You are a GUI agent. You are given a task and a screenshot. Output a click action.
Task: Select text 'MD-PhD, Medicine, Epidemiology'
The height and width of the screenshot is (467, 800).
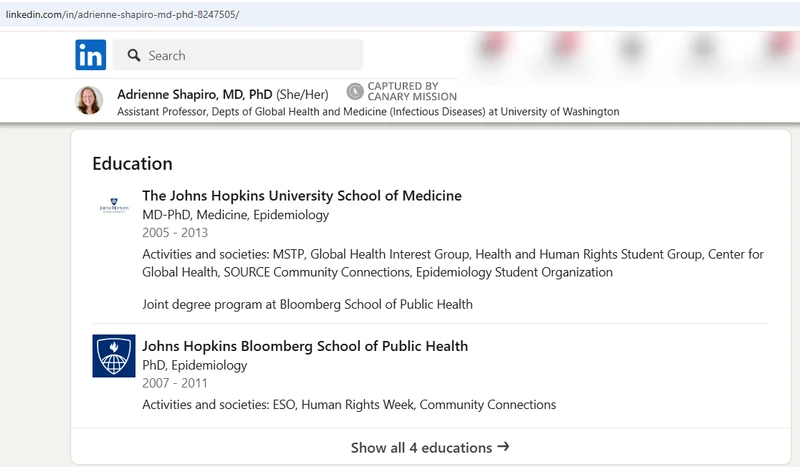tap(236, 215)
